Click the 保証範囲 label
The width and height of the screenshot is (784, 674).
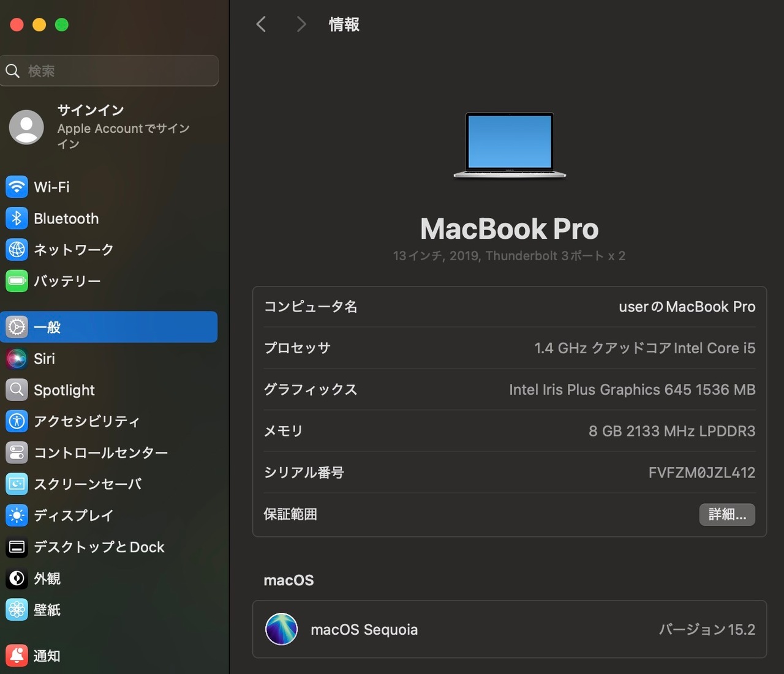pyautogui.click(x=290, y=514)
